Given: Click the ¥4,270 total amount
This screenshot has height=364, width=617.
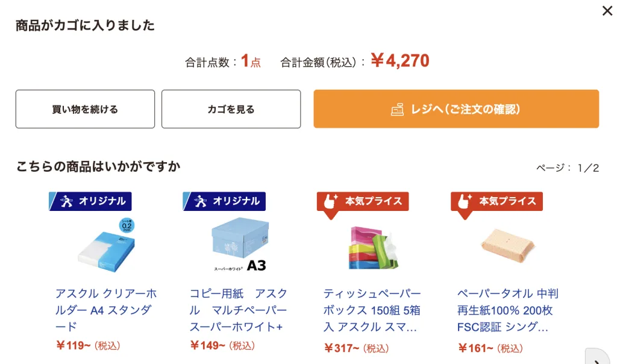Looking at the screenshot, I should click(399, 61).
